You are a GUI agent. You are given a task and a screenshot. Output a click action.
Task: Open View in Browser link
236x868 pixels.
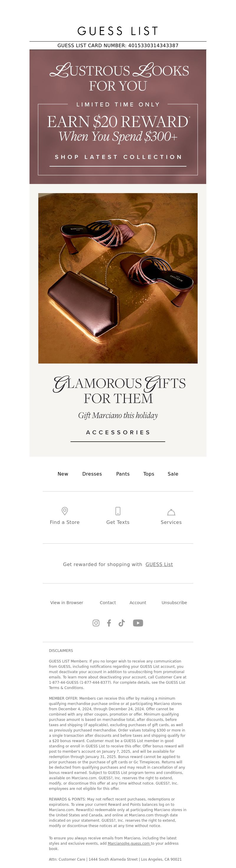point(67,602)
